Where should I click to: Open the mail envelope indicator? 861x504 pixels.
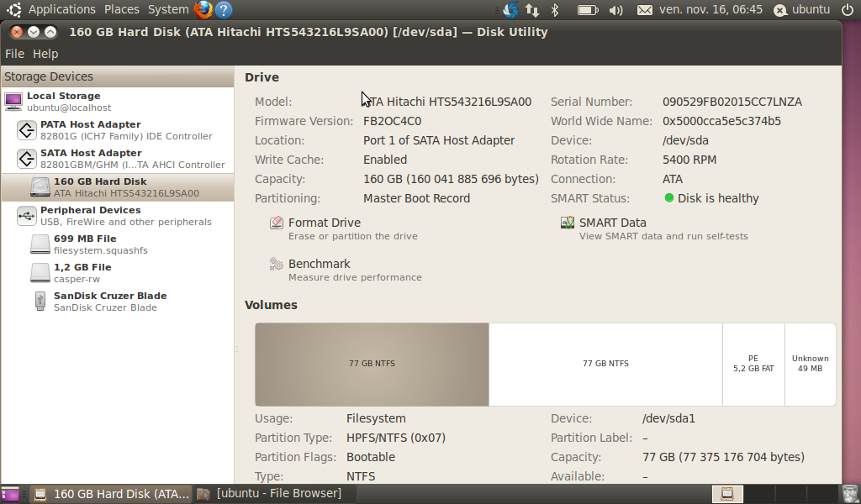coord(645,9)
